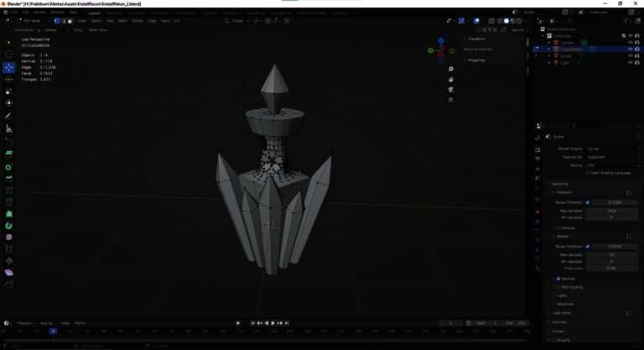Select the Rip Region tool

pos(9,285)
